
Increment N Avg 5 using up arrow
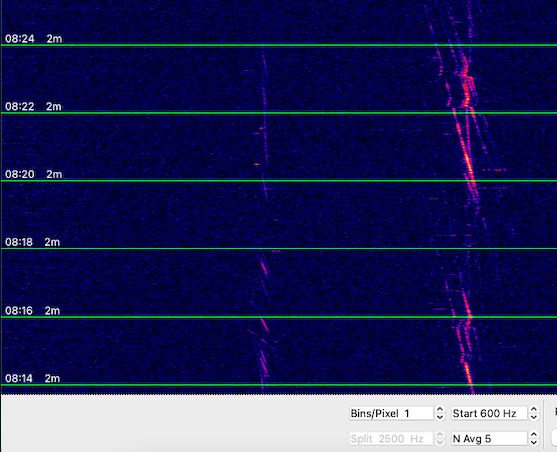pos(534,435)
